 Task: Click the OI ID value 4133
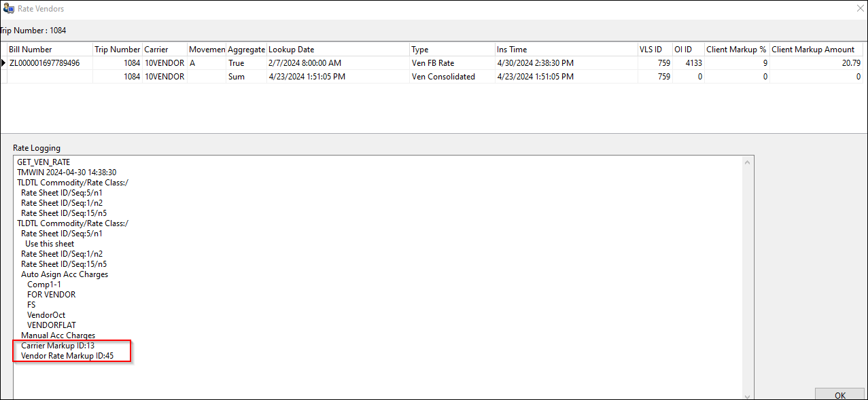[688, 63]
